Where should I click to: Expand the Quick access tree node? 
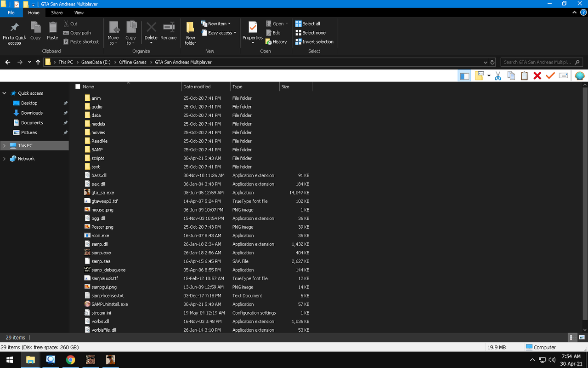[5, 93]
